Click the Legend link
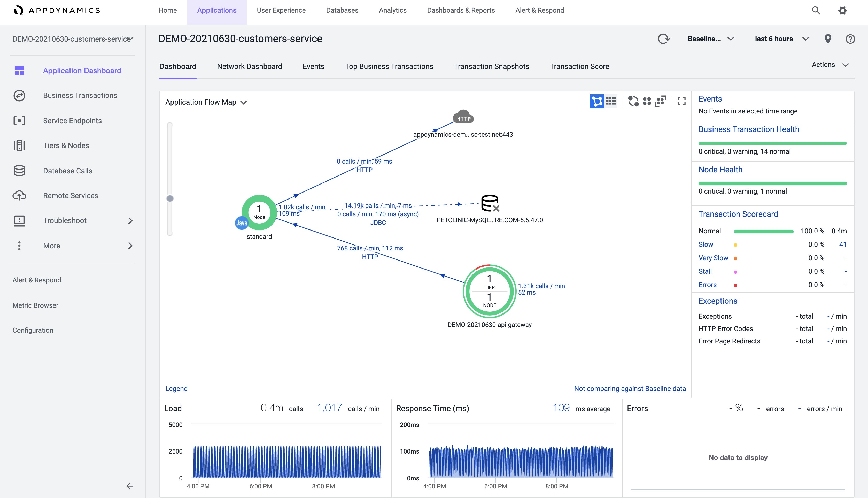 pyautogui.click(x=176, y=388)
